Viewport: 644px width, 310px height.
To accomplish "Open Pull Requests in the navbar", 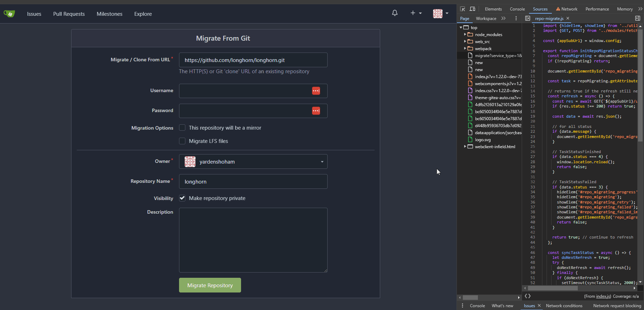I will (x=69, y=14).
